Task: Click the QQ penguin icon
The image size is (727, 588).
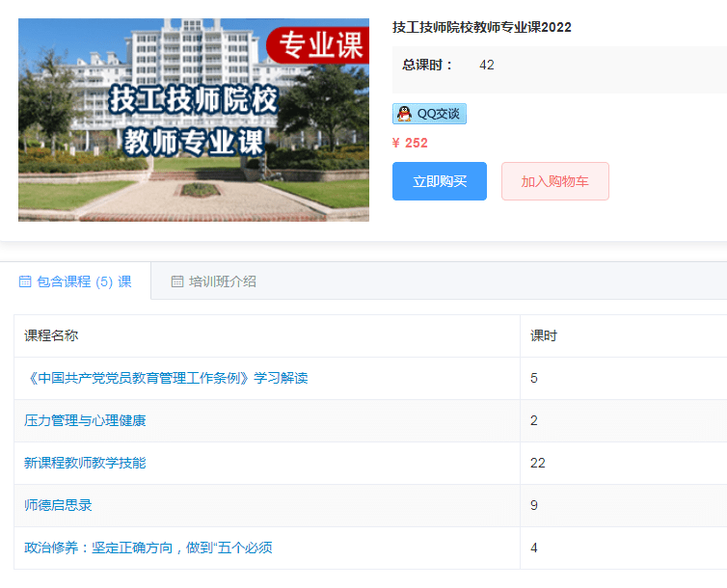Action: point(404,114)
